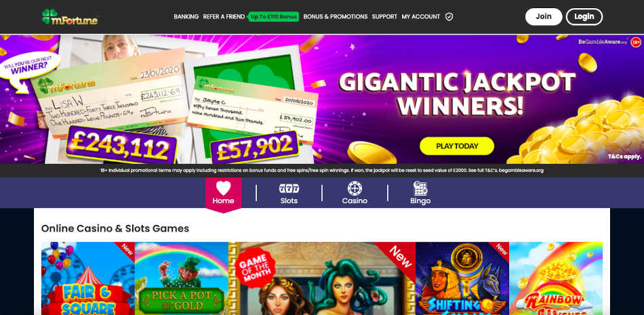Open My Account in navigation
The image size is (644, 315).
[x=420, y=17]
